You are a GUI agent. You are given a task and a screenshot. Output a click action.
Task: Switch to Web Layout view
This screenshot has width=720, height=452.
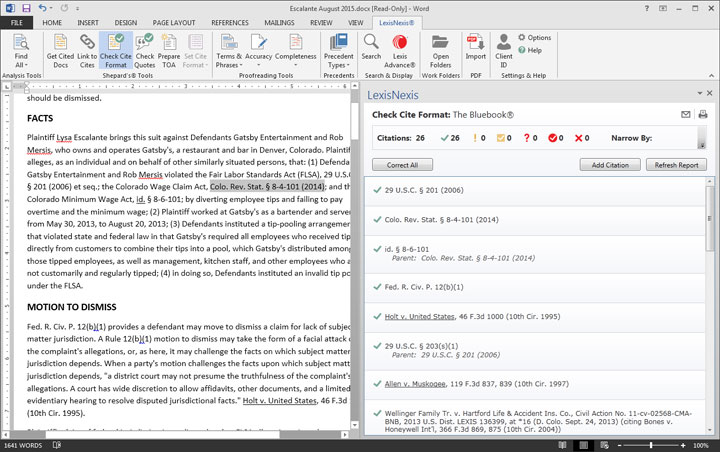tap(604, 445)
